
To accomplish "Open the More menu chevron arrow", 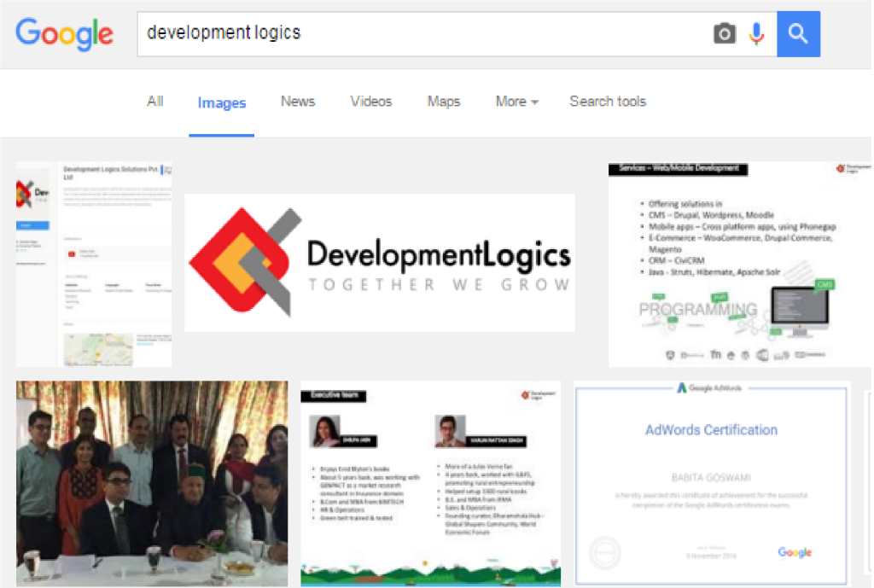I will (x=533, y=102).
